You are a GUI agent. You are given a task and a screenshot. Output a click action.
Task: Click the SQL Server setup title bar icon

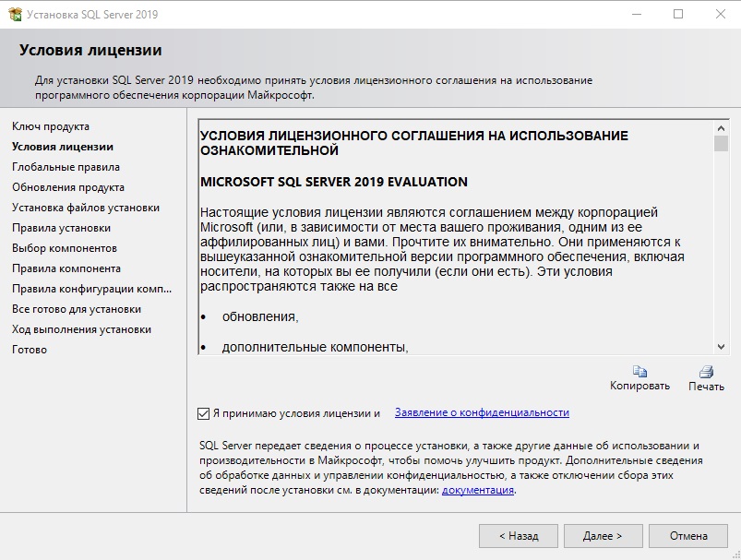point(15,14)
